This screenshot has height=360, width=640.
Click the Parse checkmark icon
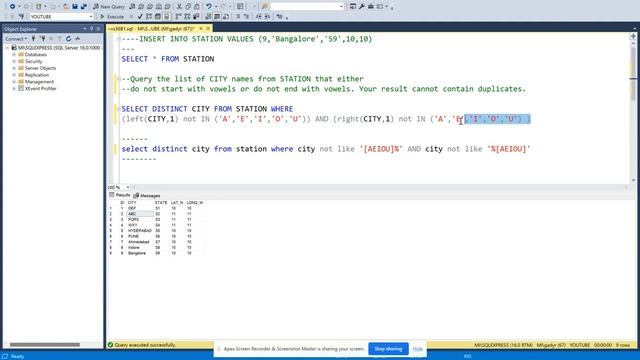click(x=140, y=17)
